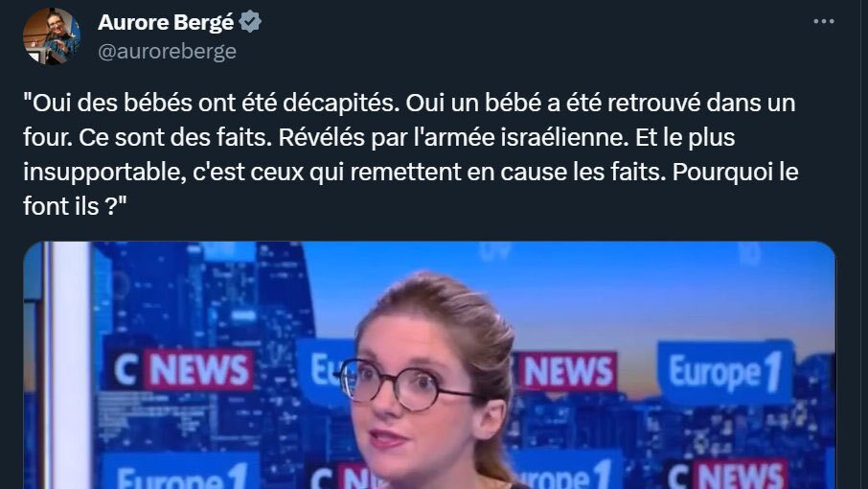Click the large Europe1 logo at video right
Image resolution: width=868 pixels, height=489 pixels.
pyautogui.click(x=725, y=371)
